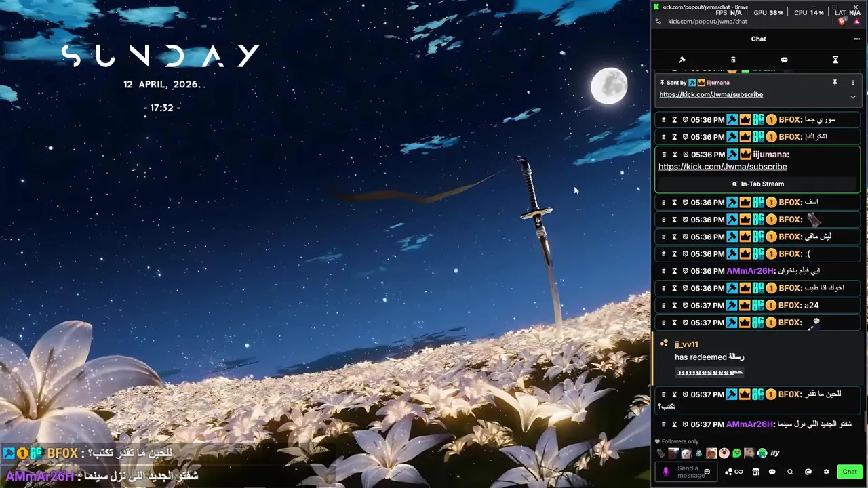The height and width of the screenshot is (488, 868).
Task: Click the SUNDAY heading on desktop widget
Action: (161, 56)
